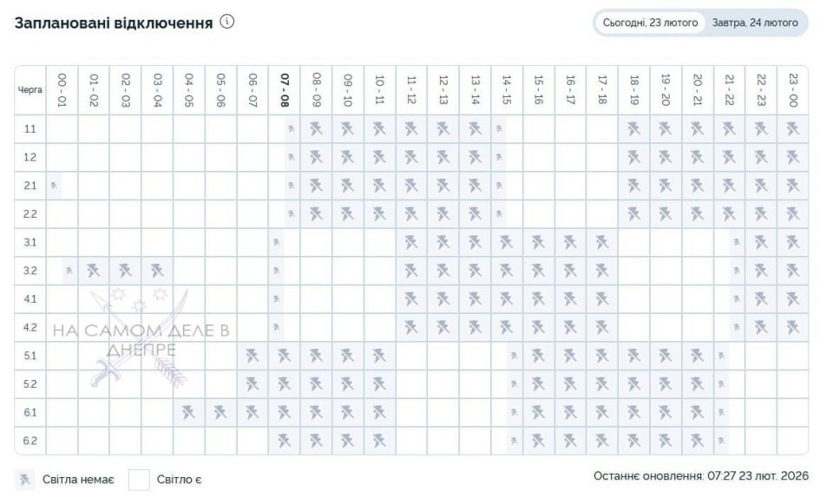The width and height of the screenshot is (833, 504).
Task: Select queue row label 6.2
Action: click(x=30, y=441)
